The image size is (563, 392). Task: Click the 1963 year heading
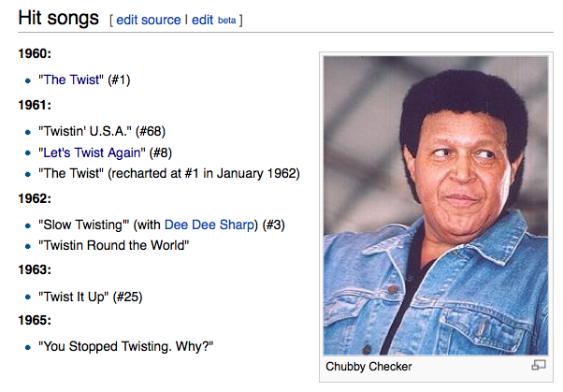coord(35,271)
